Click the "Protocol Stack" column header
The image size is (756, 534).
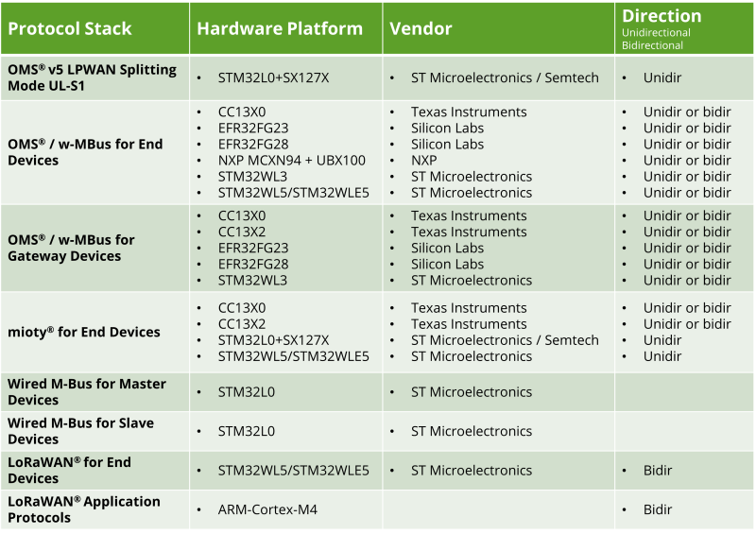95,28
